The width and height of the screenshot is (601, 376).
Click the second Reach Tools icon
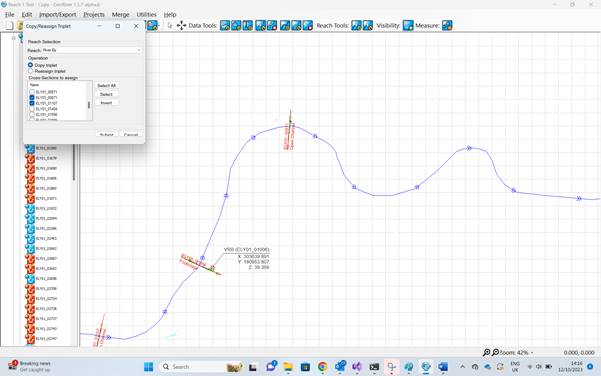click(x=368, y=26)
